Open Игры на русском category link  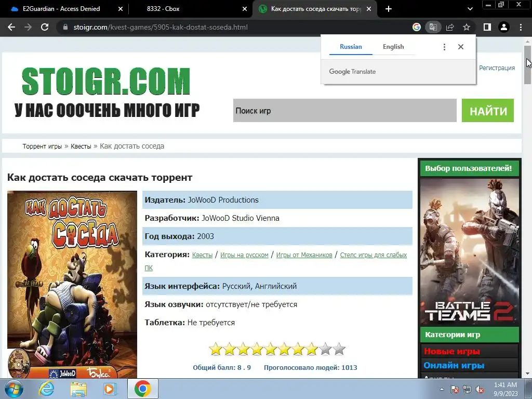pos(244,255)
